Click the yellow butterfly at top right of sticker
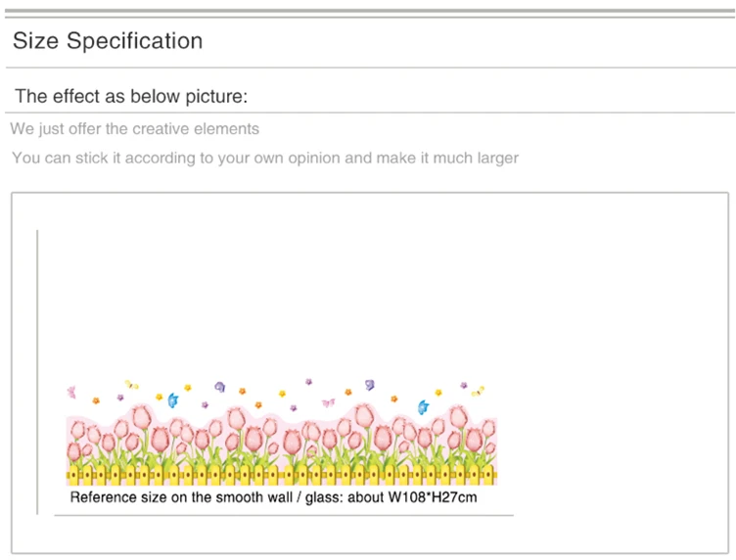736x560 pixels. (x=478, y=391)
